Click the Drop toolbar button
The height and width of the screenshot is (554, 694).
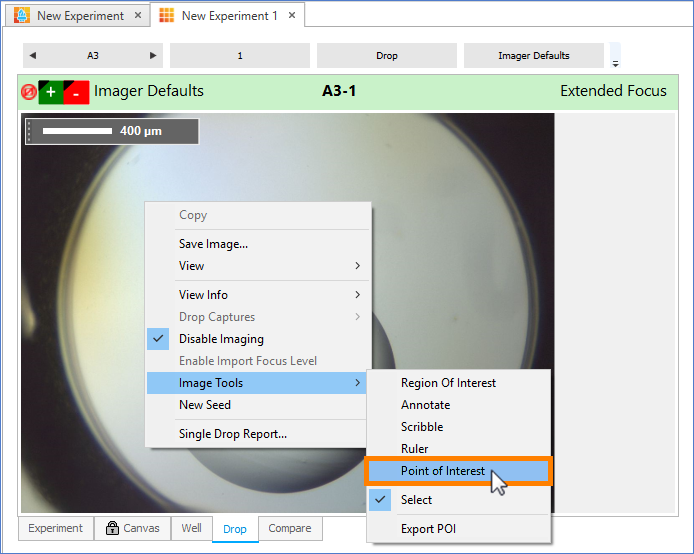[387, 55]
